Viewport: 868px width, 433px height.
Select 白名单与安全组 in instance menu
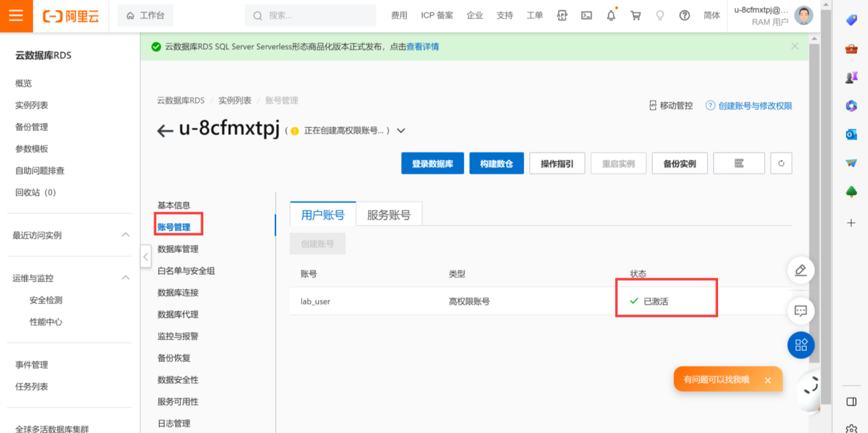186,271
